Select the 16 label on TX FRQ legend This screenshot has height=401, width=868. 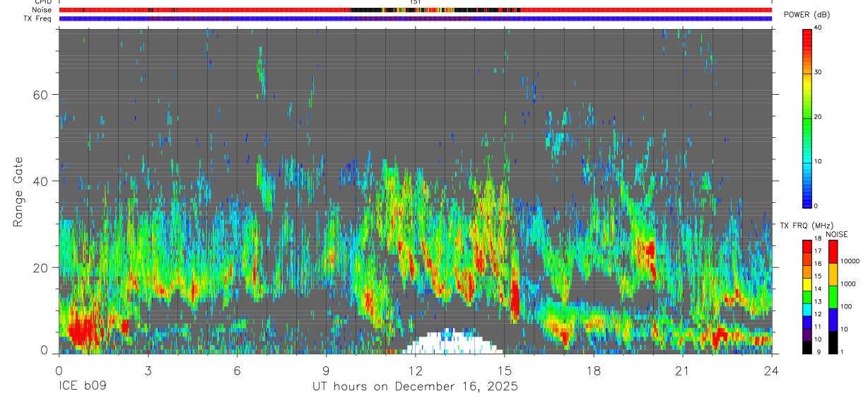(x=818, y=264)
